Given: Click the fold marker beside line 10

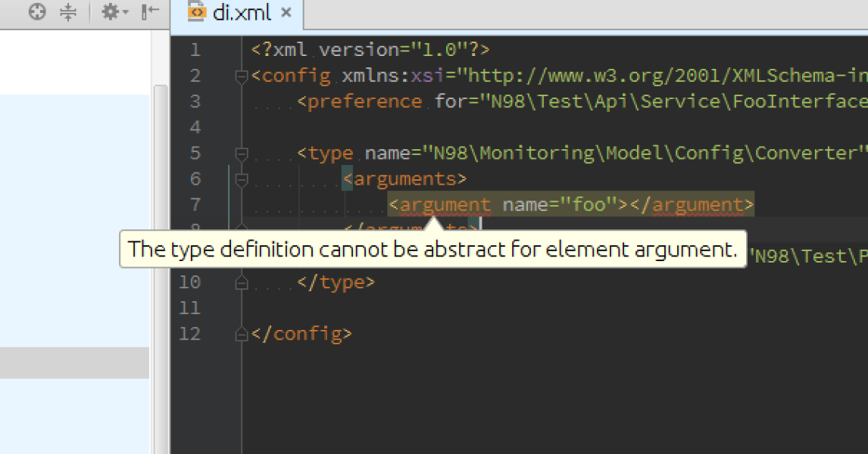Looking at the screenshot, I should (241, 281).
